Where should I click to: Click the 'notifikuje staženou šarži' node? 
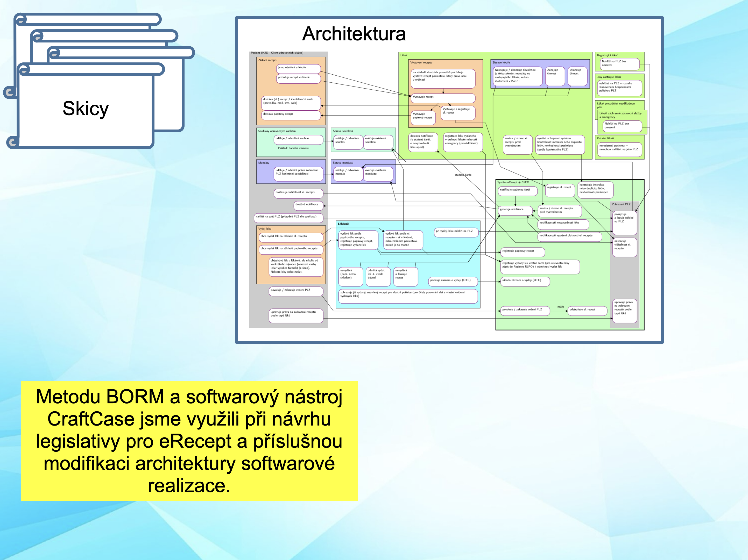518,191
